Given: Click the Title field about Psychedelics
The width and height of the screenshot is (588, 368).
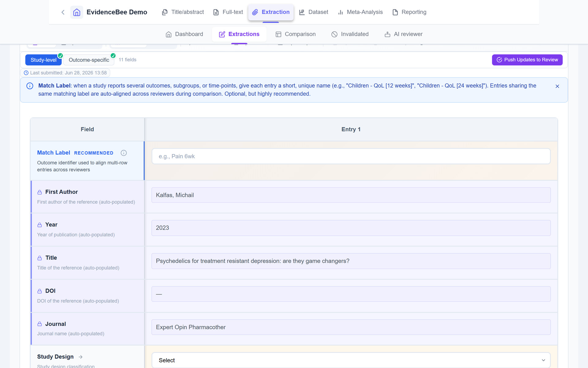Looking at the screenshot, I should 351,261.
